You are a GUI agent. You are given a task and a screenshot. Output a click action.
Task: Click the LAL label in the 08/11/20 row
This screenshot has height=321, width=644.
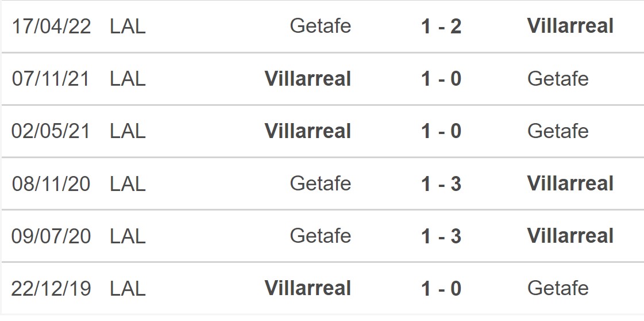(128, 184)
